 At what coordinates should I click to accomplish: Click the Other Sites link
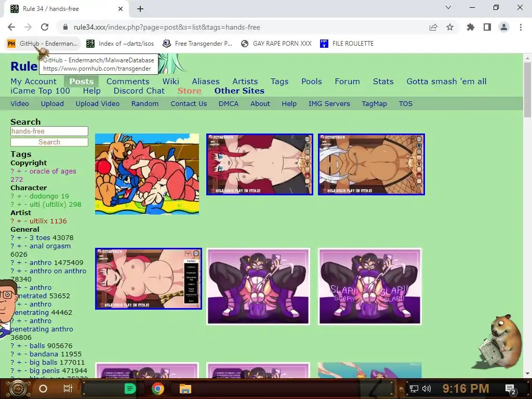pyautogui.click(x=239, y=91)
